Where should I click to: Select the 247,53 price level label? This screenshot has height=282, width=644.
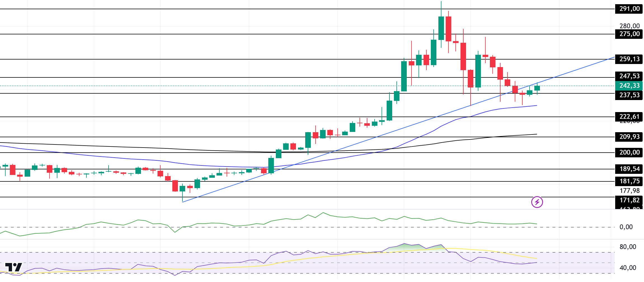[x=629, y=76]
